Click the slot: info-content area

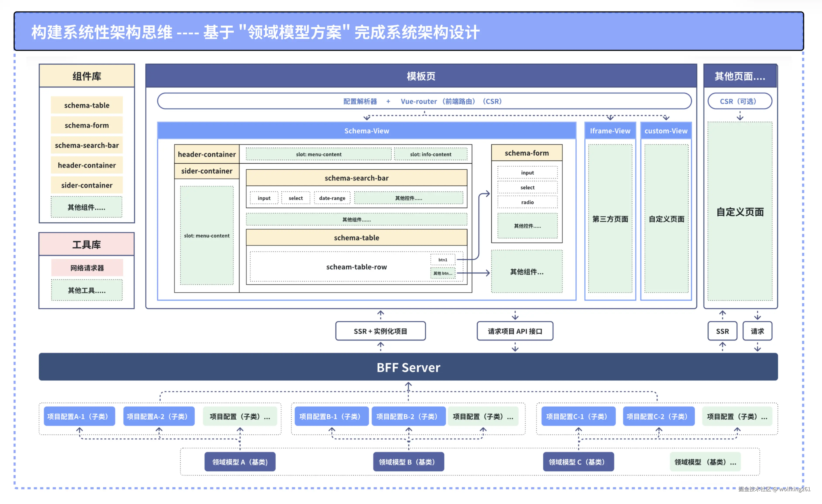[430, 154]
